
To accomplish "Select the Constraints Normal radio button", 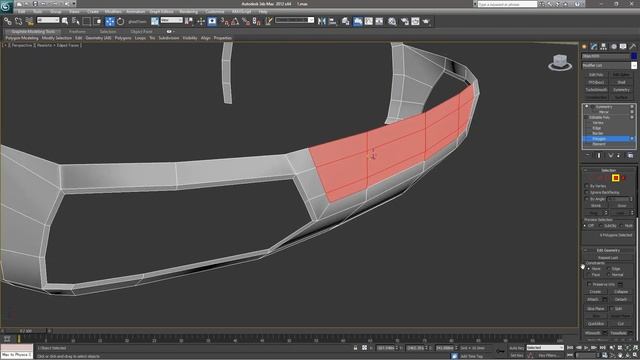I will 608,275.
